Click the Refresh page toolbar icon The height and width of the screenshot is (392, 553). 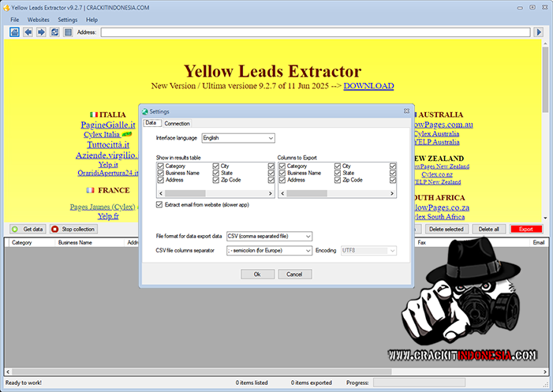(x=54, y=32)
